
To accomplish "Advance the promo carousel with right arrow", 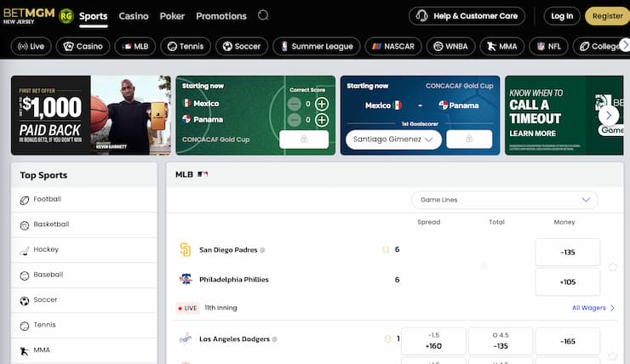I will (x=609, y=116).
